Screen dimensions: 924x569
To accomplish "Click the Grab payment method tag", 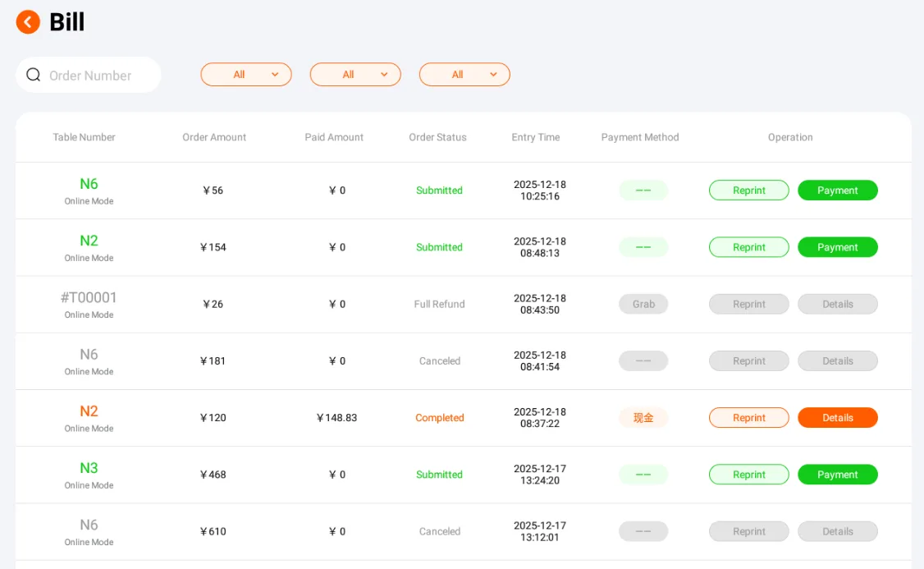I will point(643,305).
